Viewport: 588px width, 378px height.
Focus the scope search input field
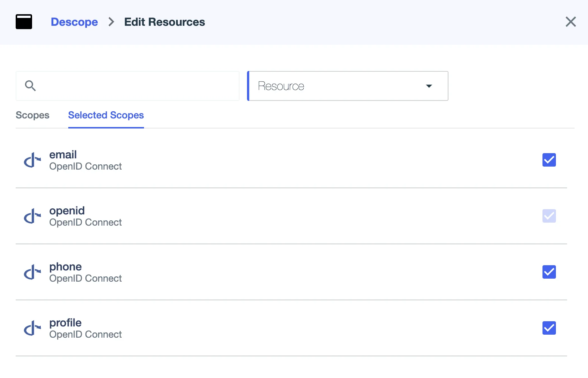tap(134, 86)
